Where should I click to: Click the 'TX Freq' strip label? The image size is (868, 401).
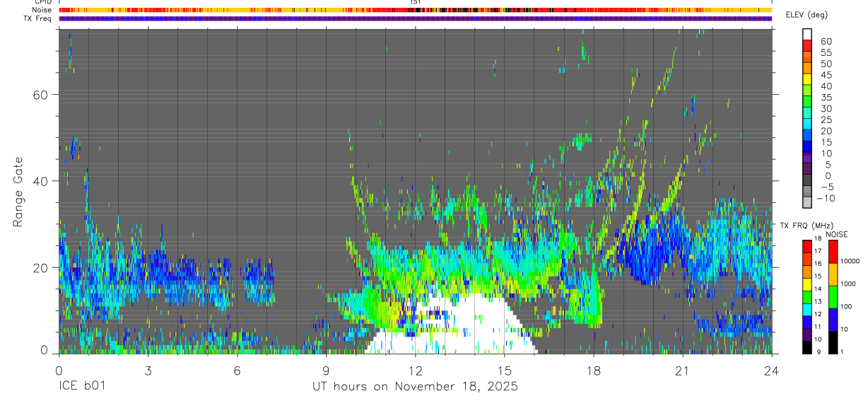coord(38,18)
